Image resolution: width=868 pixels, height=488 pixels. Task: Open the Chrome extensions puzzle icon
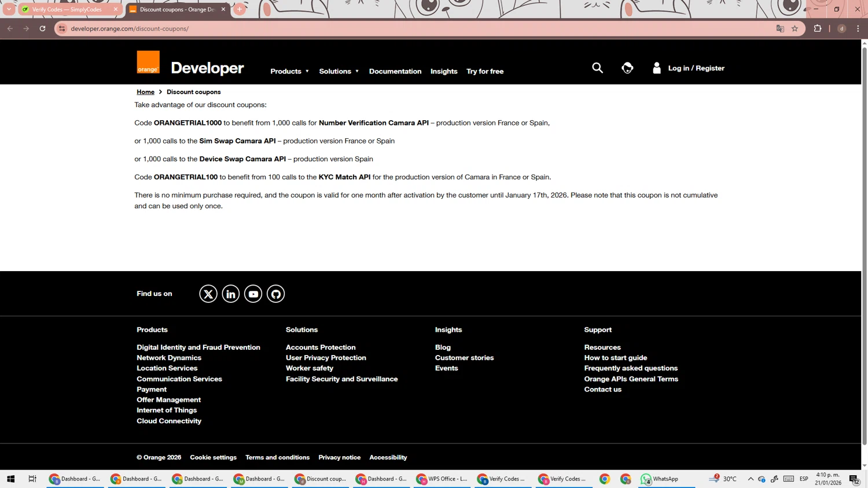click(818, 28)
